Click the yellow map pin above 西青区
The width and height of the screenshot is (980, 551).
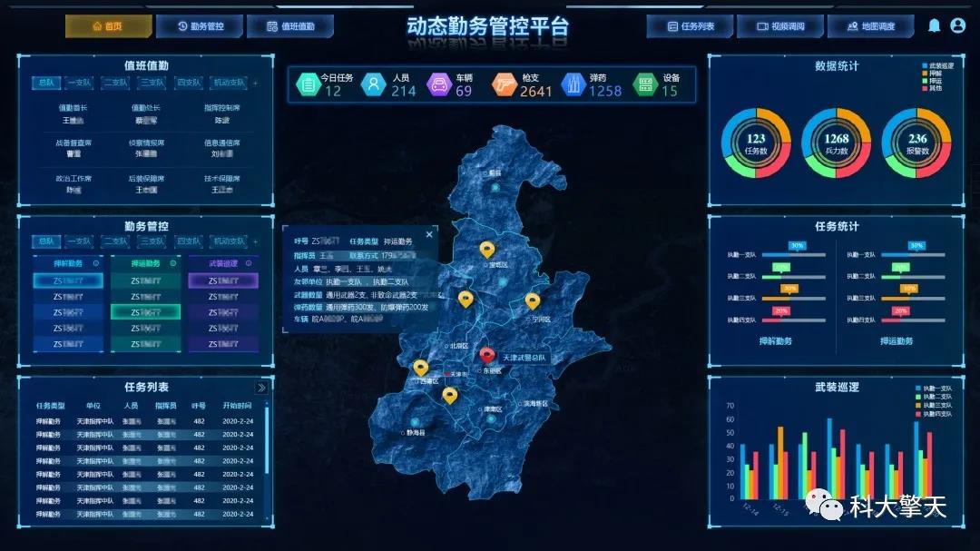click(x=421, y=368)
